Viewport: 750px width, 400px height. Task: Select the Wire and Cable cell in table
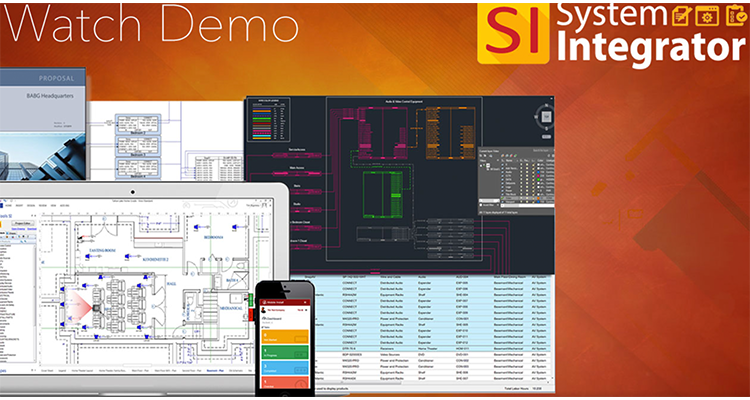(x=390, y=277)
